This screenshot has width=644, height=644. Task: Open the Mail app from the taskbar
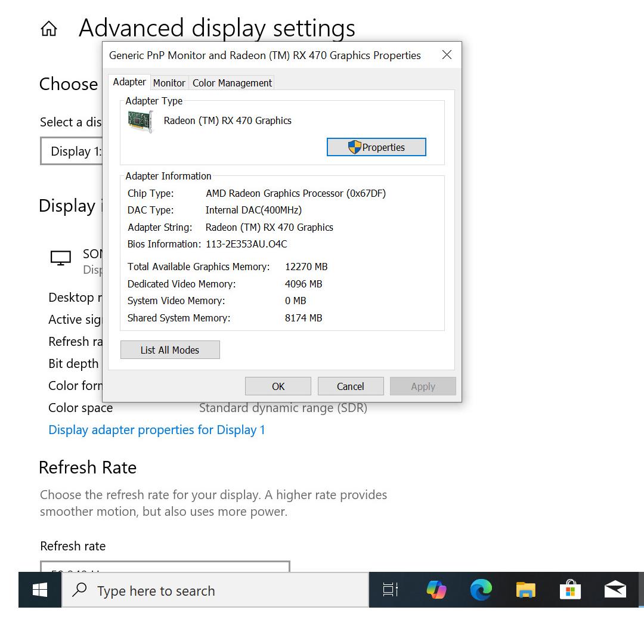615,590
